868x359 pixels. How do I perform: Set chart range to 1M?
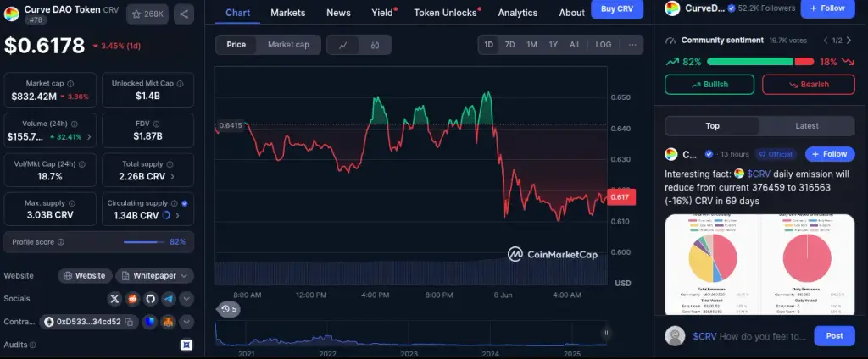tap(531, 45)
